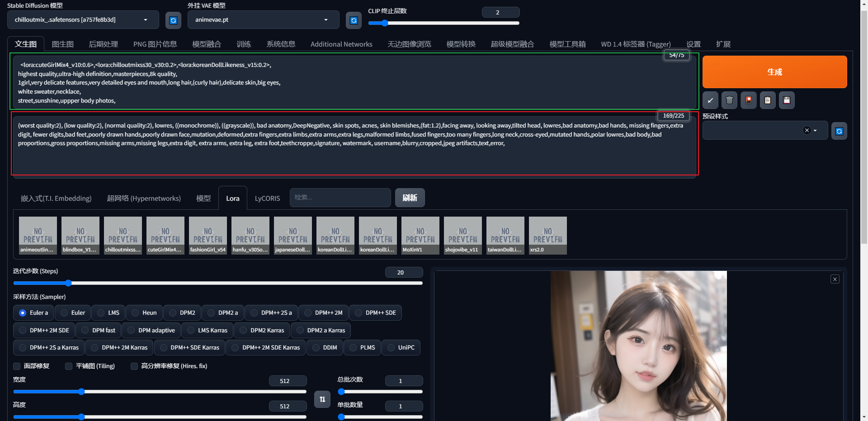Viewport: 868px width, 421px height.
Task: Click the 刷新 refresh button
Action: 410,198
